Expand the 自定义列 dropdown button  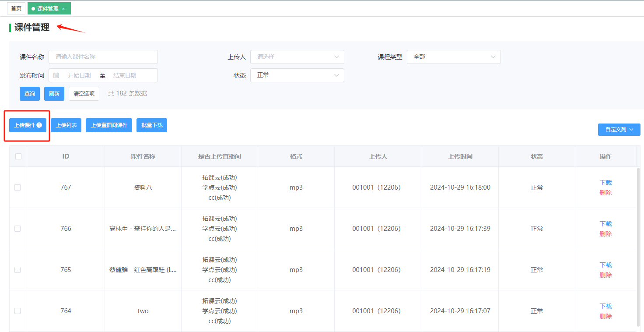coord(619,130)
